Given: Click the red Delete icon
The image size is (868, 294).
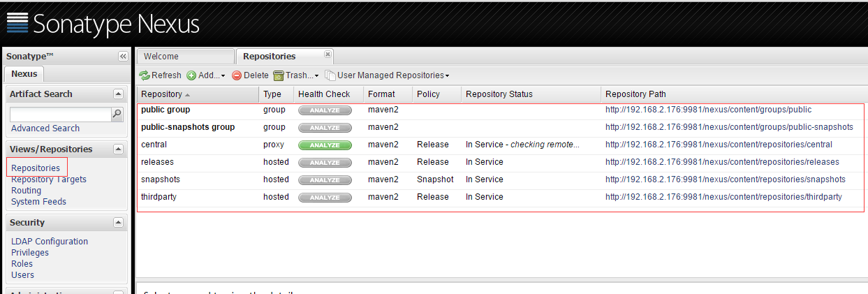Looking at the screenshot, I should pos(237,75).
